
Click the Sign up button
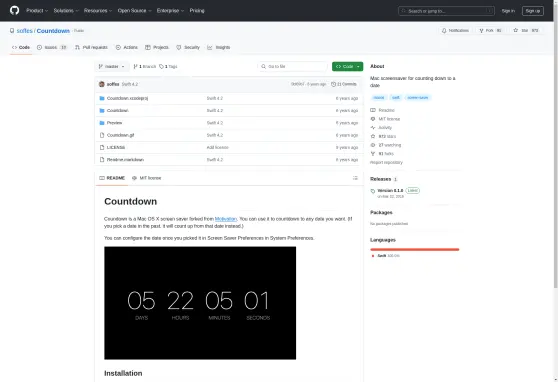tap(532, 11)
